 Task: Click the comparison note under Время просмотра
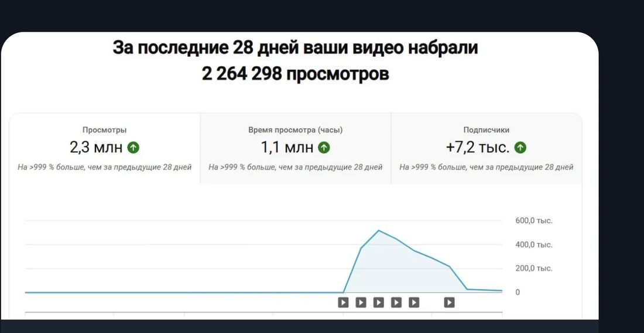295,167
